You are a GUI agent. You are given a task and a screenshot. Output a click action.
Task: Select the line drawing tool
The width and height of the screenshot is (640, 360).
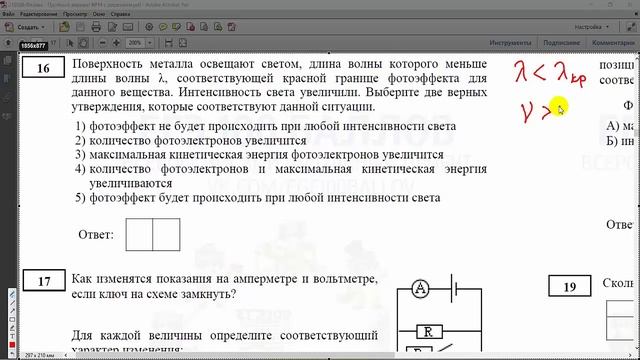tap(12, 303)
